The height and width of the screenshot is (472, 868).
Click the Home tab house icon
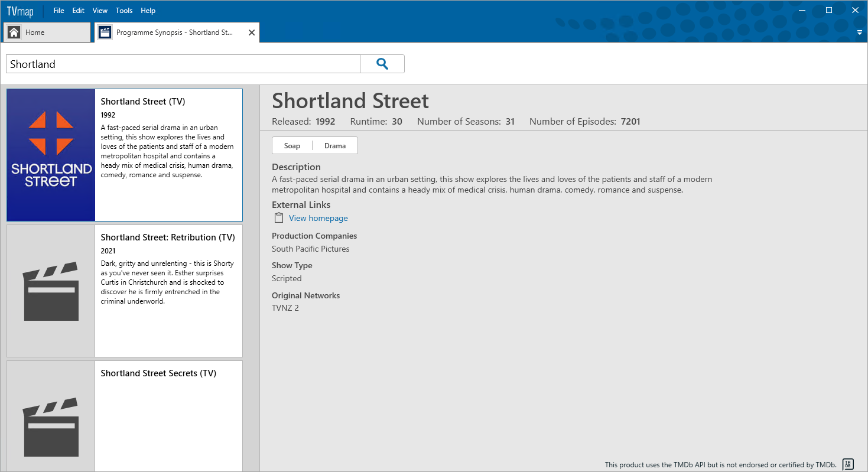14,32
